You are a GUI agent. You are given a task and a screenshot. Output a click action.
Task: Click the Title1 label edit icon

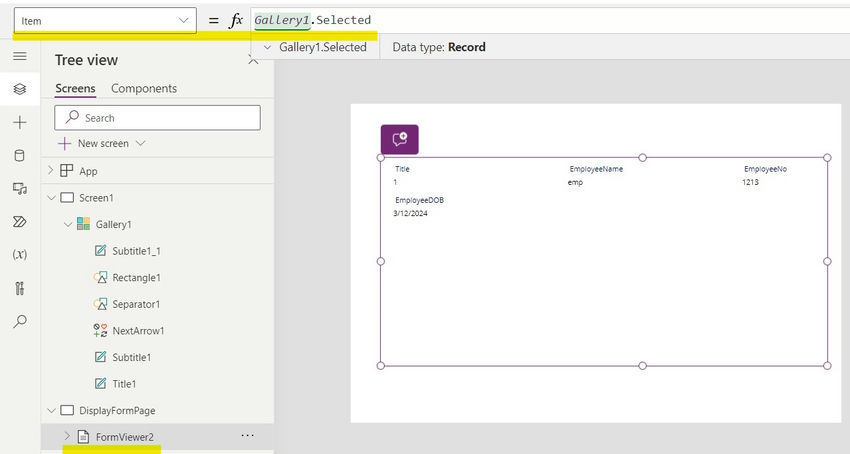point(100,383)
